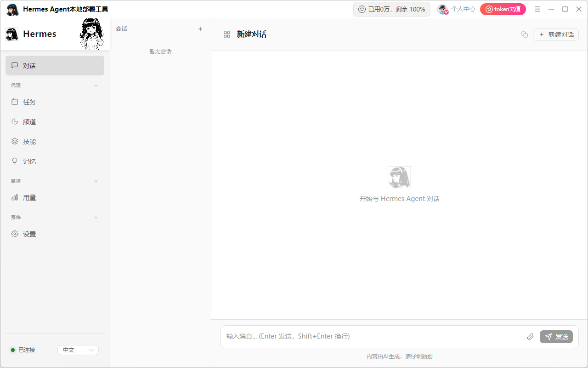Start a chat with the 新建对话 button
The width and height of the screenshot is (588, 368).
[x=556, y=34]
